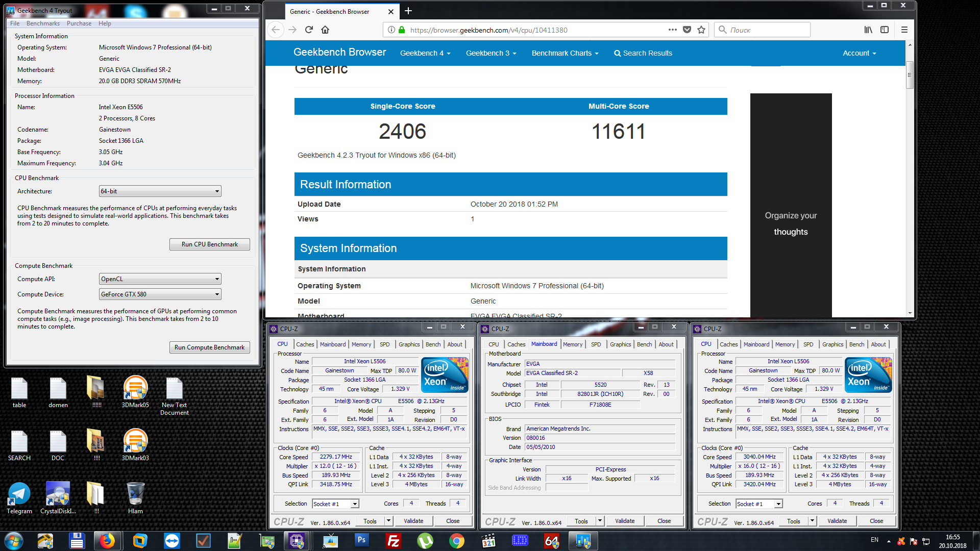Image resolution: width=980 pixels, height=551 pixels.
Task: Toggle the Firefox sidebar icon
Action: (x=885, y=30)
